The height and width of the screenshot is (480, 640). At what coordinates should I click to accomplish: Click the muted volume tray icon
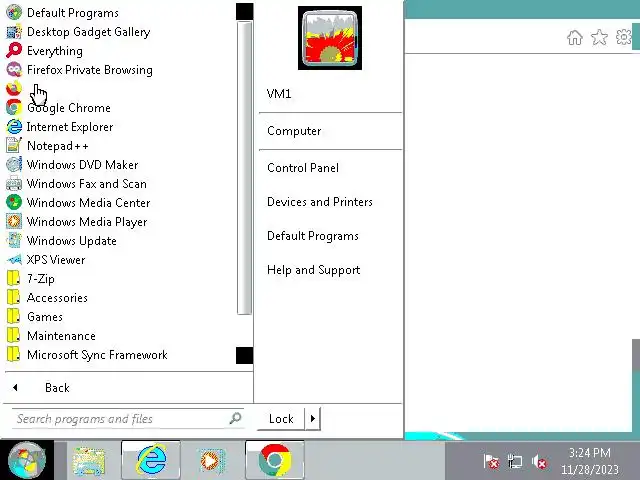[x=540, y=462]
